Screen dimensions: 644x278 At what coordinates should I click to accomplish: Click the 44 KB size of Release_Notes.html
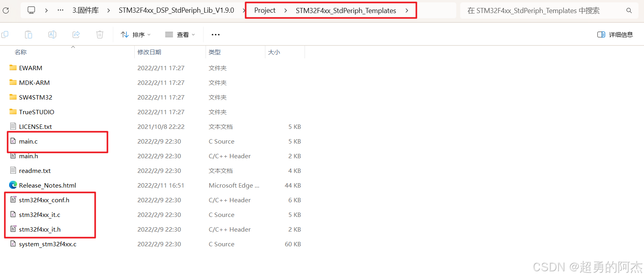[293, 186]
